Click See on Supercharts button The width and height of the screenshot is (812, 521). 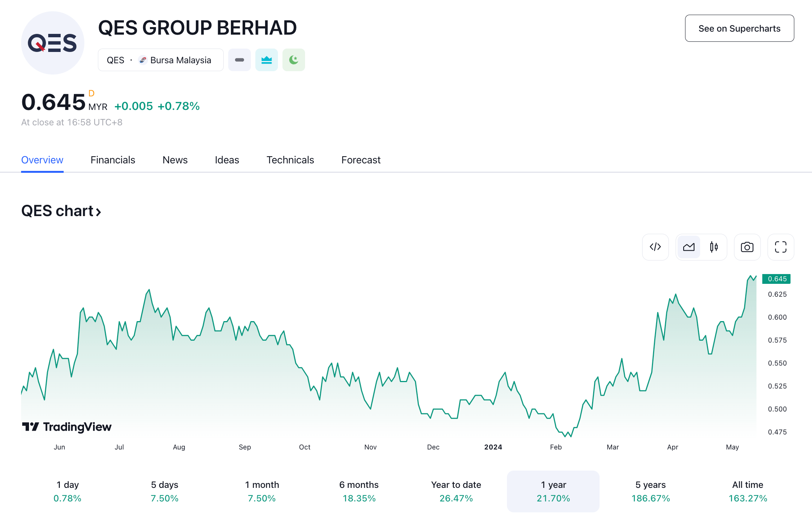739,29
